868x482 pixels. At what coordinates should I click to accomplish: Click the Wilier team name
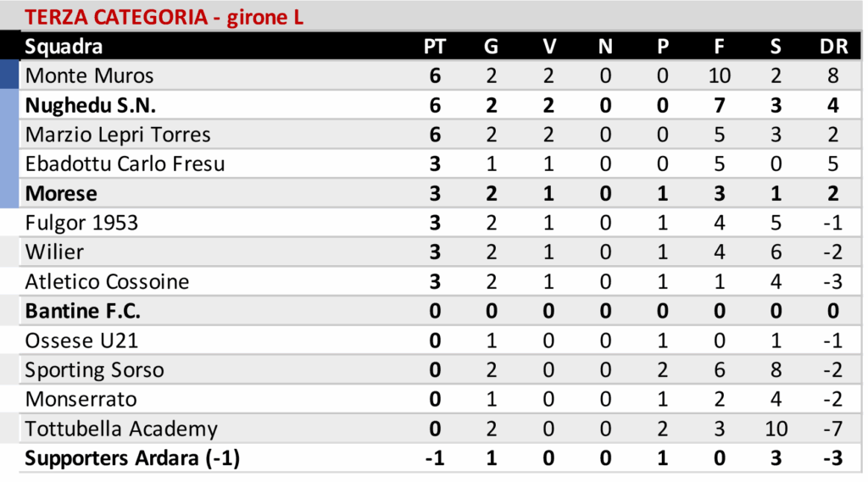coord(54,252)
